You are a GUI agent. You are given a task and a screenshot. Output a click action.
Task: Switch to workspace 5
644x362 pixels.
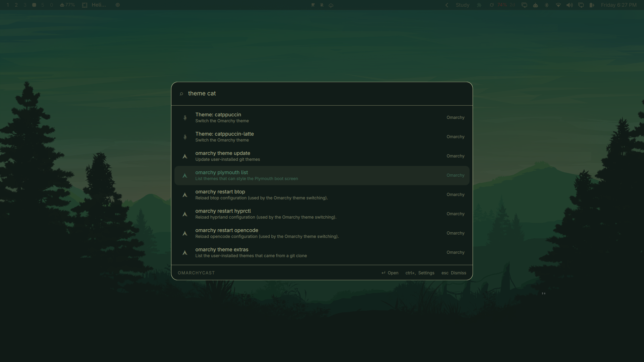pyautogui.click(x=43, y=5)
